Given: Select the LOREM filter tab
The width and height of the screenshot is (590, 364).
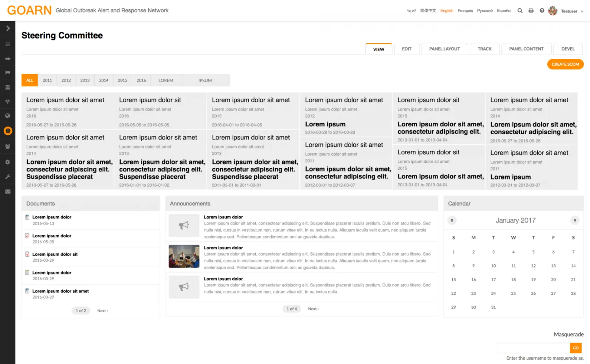Looking at the screenshot, I should [166, 80].
